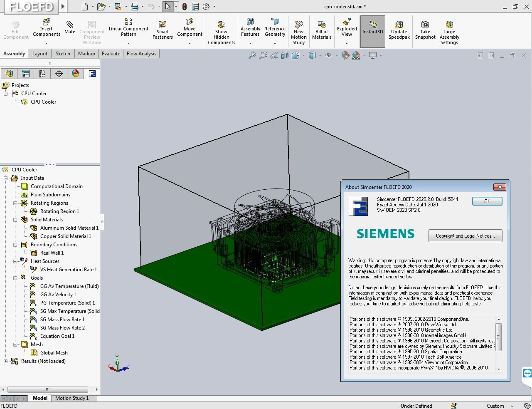Click the appearance color wheel tab
Screen dimensions: 532x409
[76, 74]
